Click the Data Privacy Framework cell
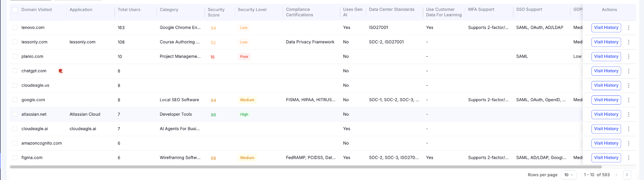Viewport: 644px width, 180px height. pos(310,42)
